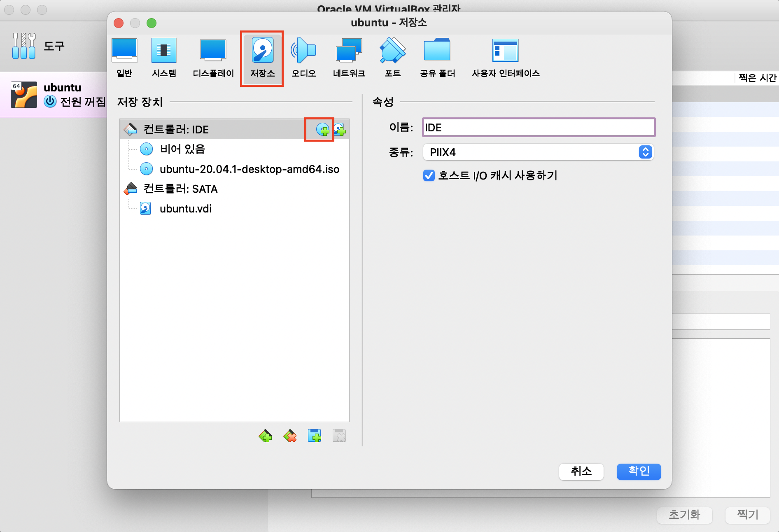The image size is (779, 532).
Task: Open the 공유 폴더 (Shared Folders) tab
Action: [437, 58]
